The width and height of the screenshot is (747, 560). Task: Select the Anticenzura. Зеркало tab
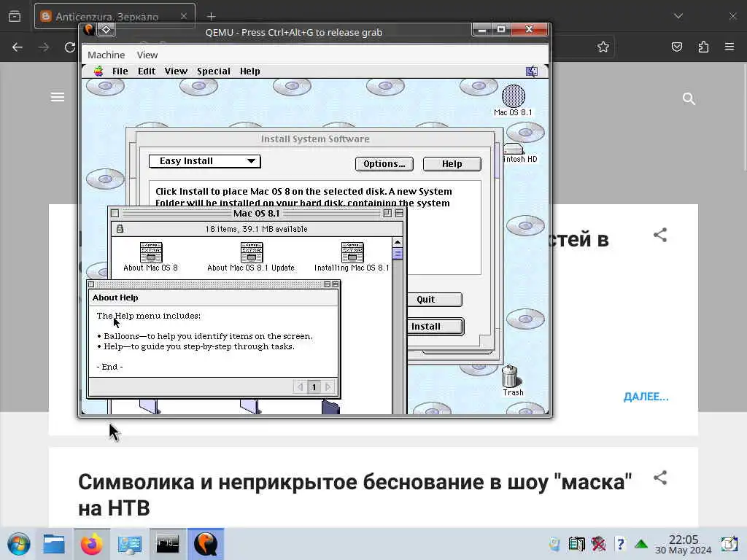click(115, 16)
